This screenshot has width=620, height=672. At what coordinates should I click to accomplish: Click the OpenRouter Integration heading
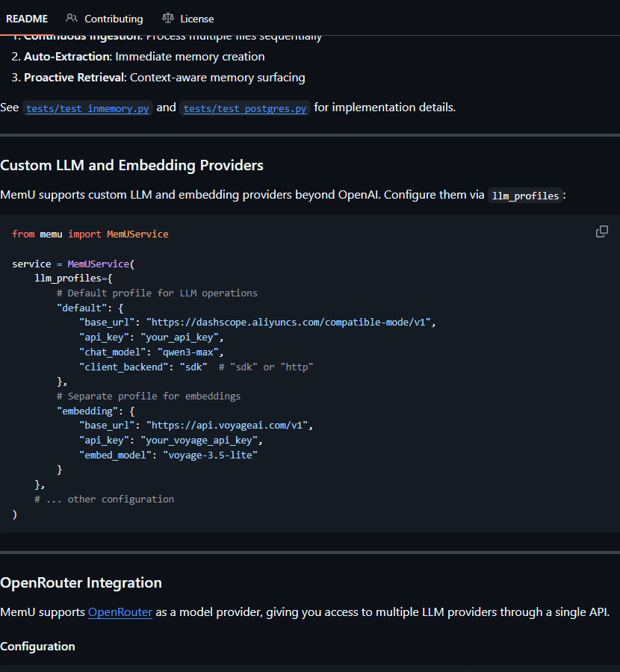coord(81,583)
